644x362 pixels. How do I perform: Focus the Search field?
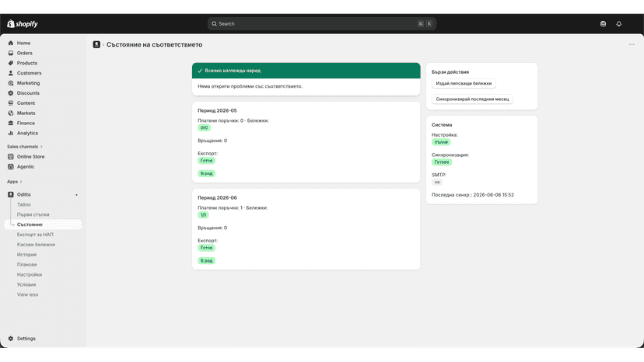coord(321,24)
